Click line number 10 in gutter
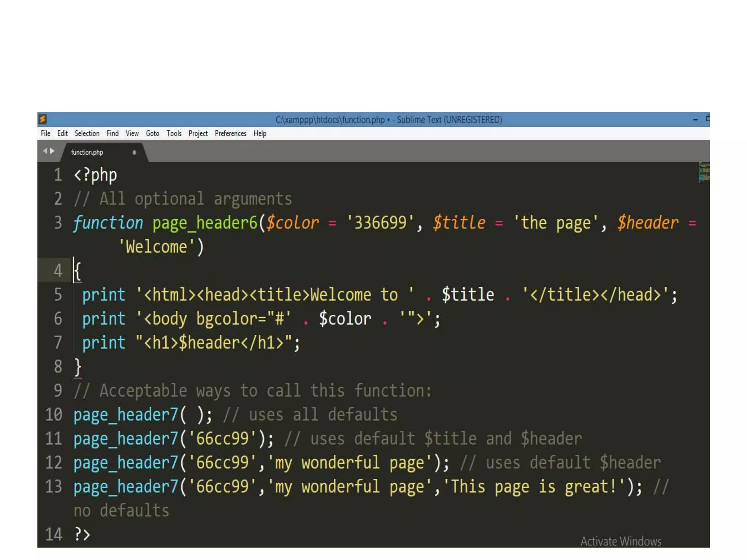 [x=54, y=415]
